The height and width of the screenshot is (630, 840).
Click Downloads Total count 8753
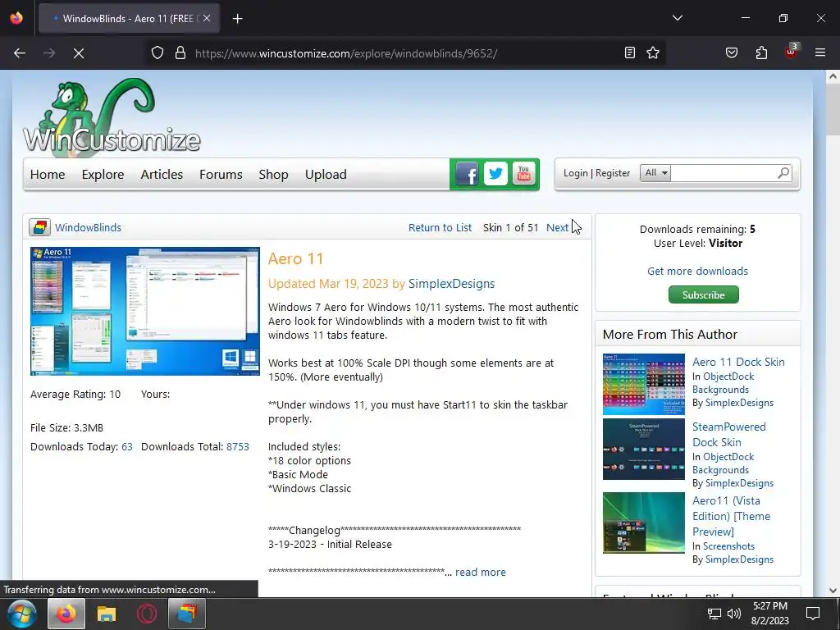tap(238, 446)
